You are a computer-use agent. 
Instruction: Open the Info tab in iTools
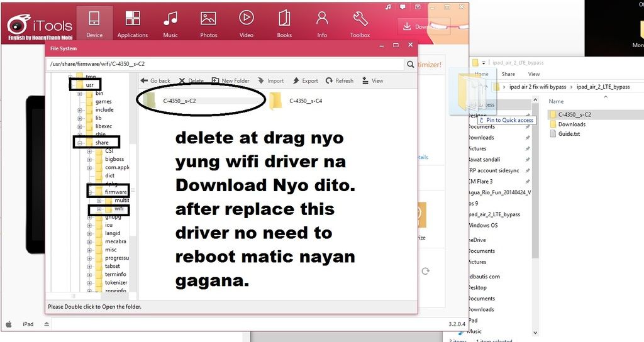322,23
